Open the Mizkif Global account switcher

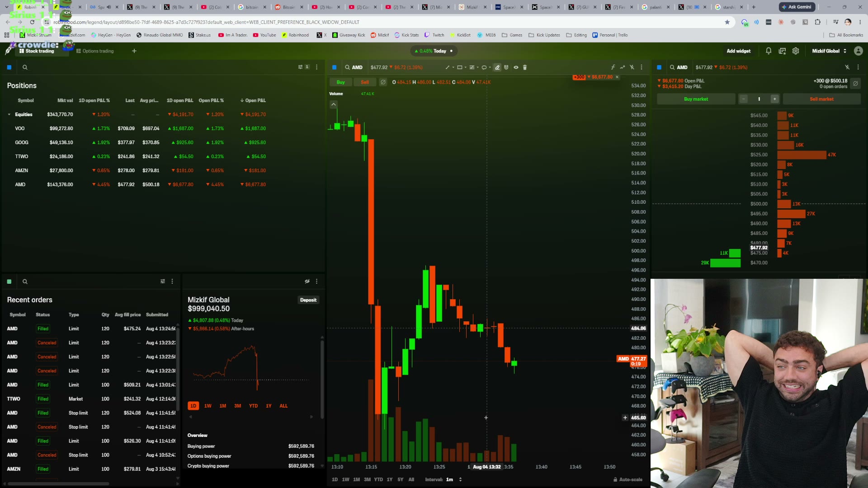[x=829, y=51]
